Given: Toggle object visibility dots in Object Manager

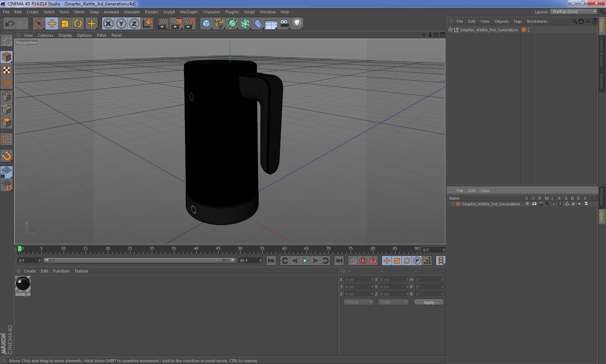Looking at the screenshot, I should pyautogui.click(x=529, y=30).
